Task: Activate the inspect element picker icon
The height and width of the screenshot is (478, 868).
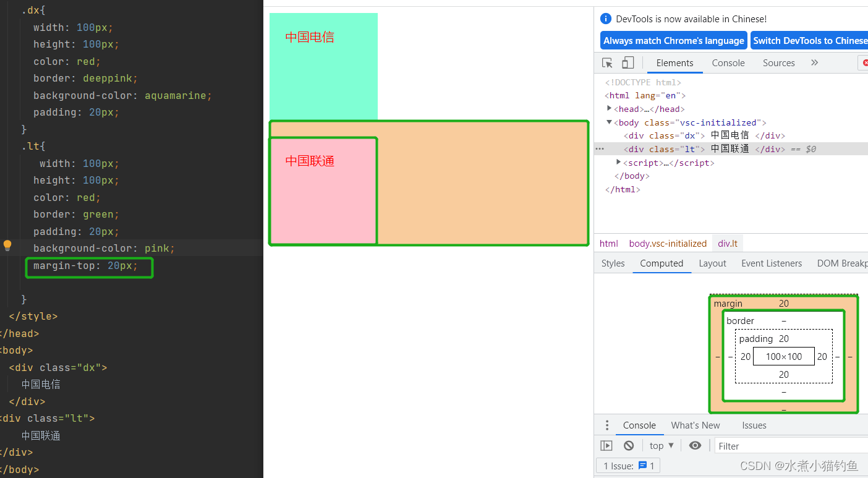Action: [x=607, y=63]
